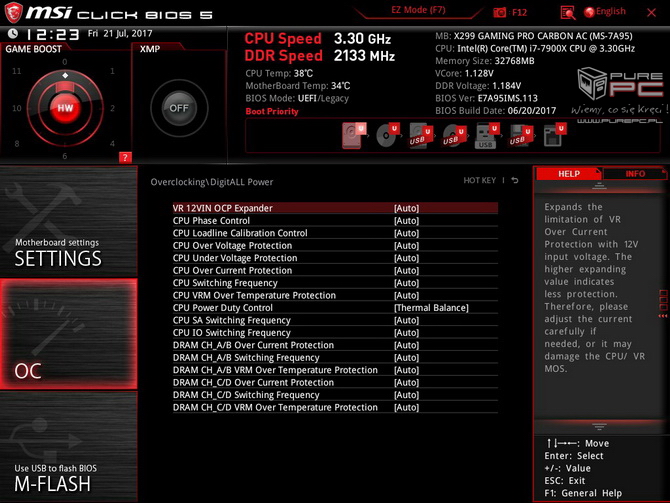Select the network boot device icon
This screenshot has width=670, height=503.
point(555,136)
